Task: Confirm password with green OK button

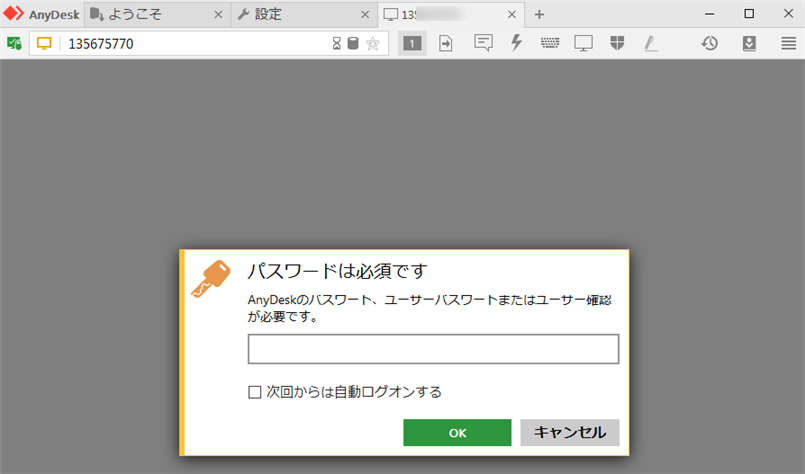Action: click(457, 432)
